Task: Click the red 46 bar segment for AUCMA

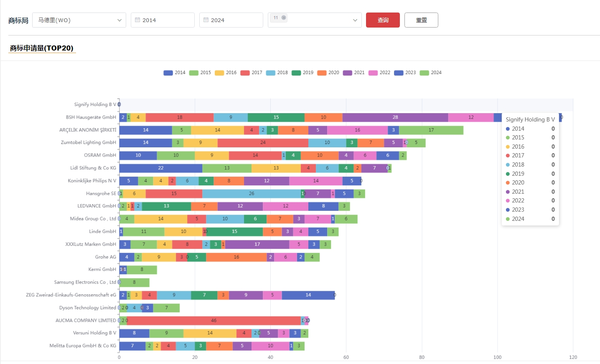Action: point(214,321)
